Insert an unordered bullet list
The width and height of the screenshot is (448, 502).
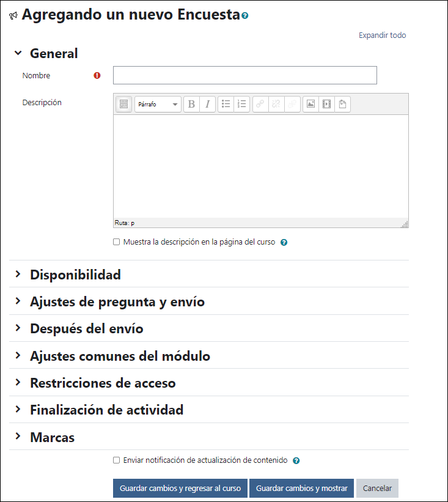[226, 104]
